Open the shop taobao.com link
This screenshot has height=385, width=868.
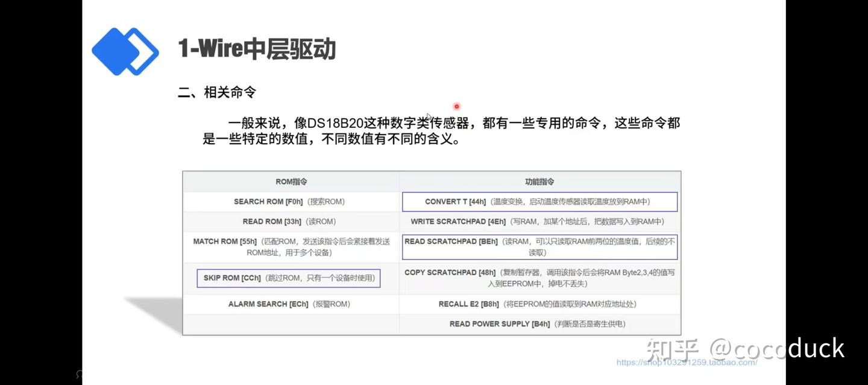coord(687,363)
